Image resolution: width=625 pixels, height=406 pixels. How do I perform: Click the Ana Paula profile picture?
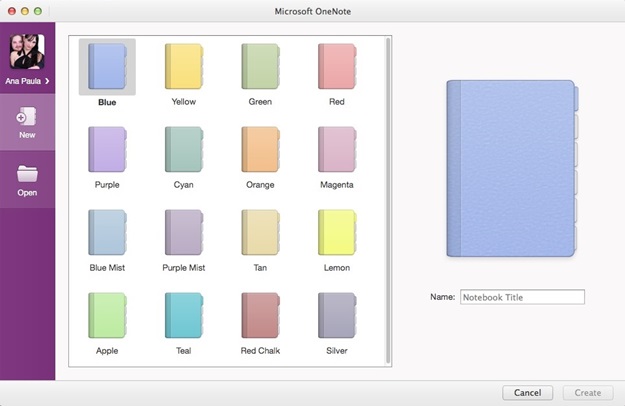tap(27, 51)
